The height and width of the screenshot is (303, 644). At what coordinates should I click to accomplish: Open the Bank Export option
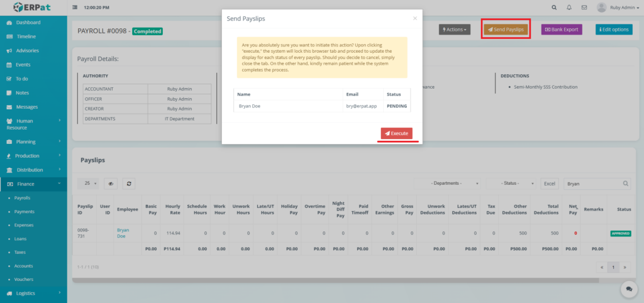pos(562,30)
